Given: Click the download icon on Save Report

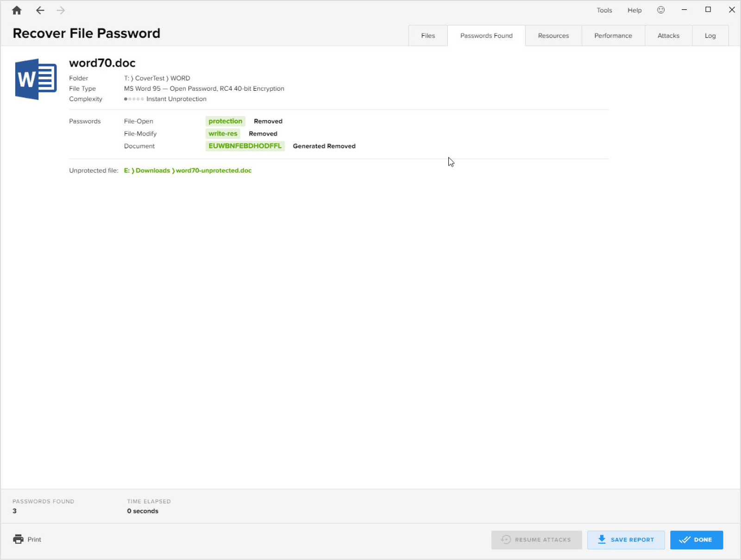Looking at the screenshot, I should [x=602, y=540].
